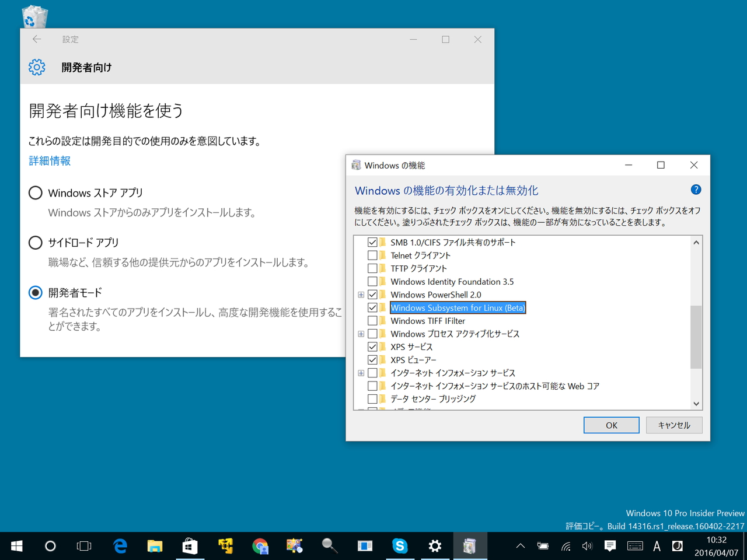Viewport: 747px width, 560px height.
Task: Open Microsoft Edge from the taskbar
Action: pos(120,546)
